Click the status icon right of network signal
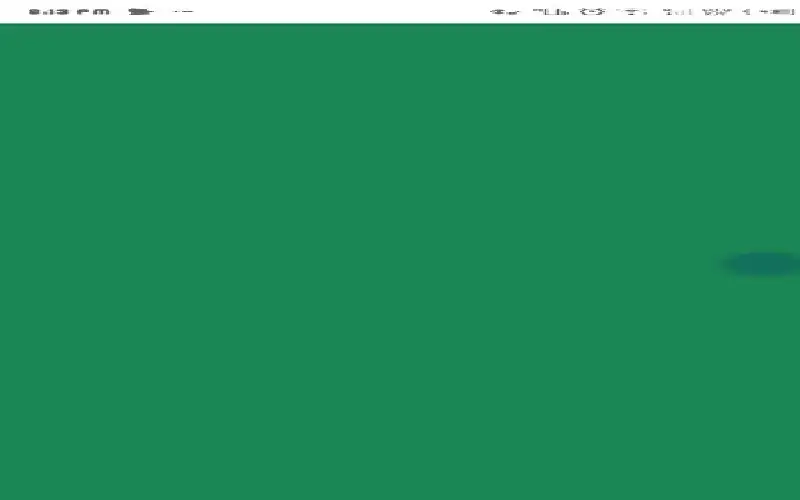 point(717,12)
